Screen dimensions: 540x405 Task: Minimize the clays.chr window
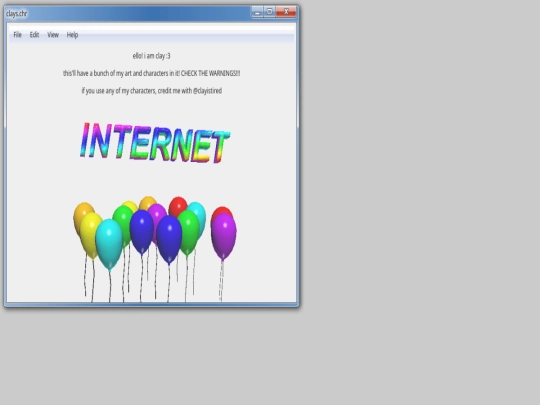tap(257, 12)
